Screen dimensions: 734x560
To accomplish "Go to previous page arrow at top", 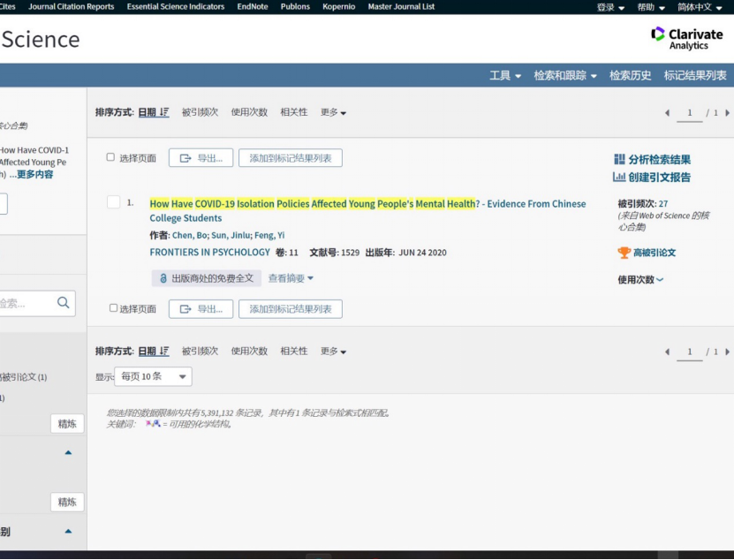I will tap(668, 113).
